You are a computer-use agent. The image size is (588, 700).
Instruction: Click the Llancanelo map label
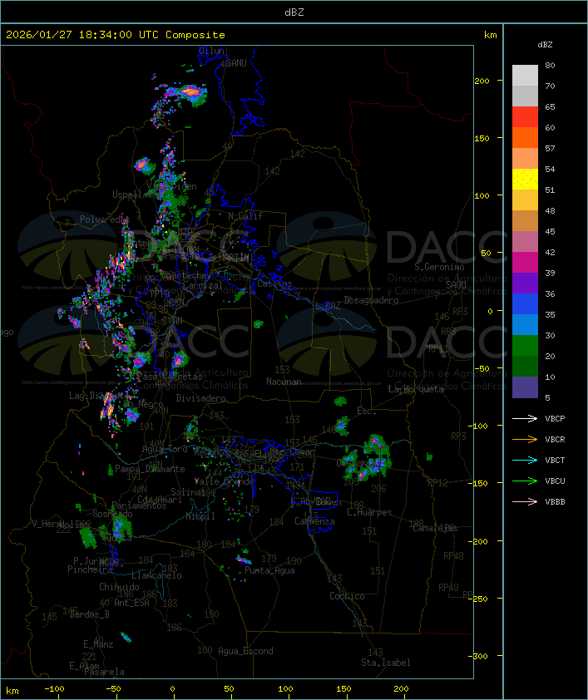156,575
